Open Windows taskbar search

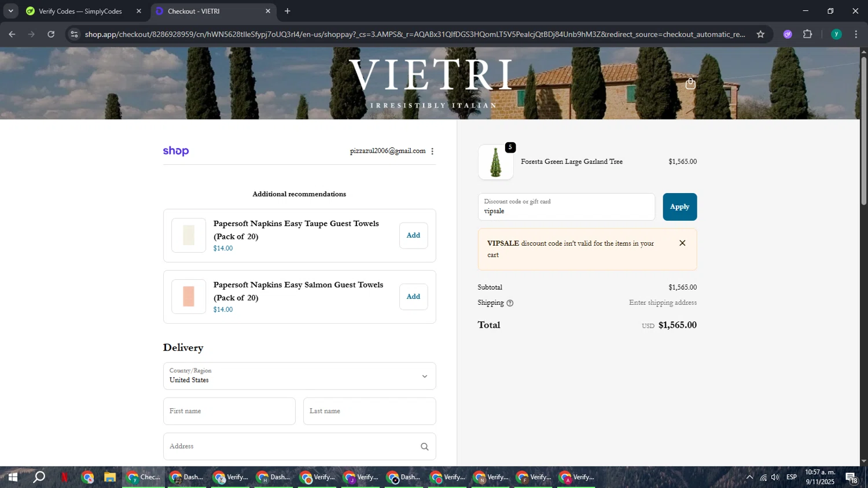click(x=39, y=477)
